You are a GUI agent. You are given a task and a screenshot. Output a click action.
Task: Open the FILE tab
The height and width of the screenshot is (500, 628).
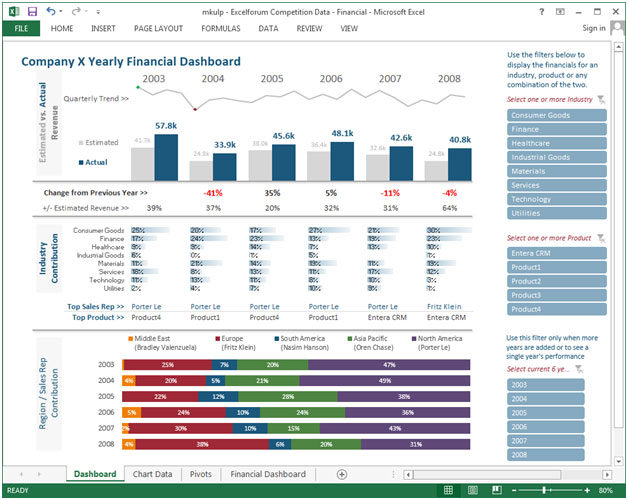coord(21,28)
